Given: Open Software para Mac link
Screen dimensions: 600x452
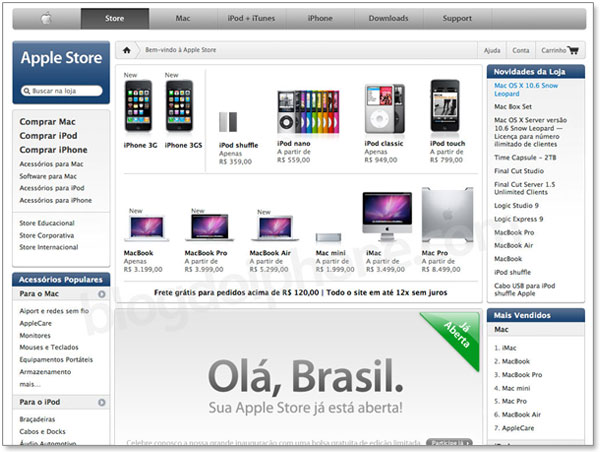Looking at the screenshot, I should (48, 176).
